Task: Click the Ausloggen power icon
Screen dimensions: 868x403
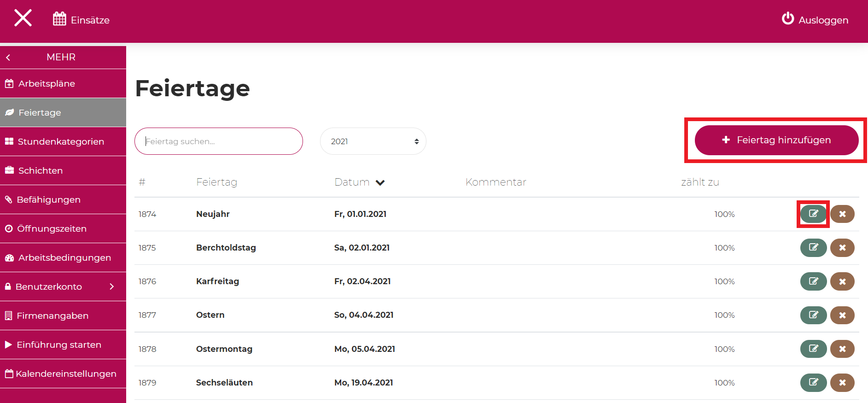Action: [x=787, y=19]
